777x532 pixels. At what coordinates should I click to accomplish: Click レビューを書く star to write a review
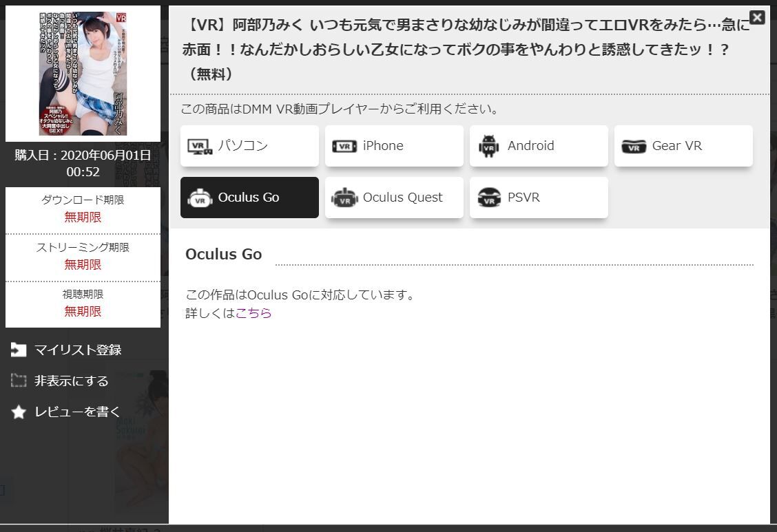[65, 412]
